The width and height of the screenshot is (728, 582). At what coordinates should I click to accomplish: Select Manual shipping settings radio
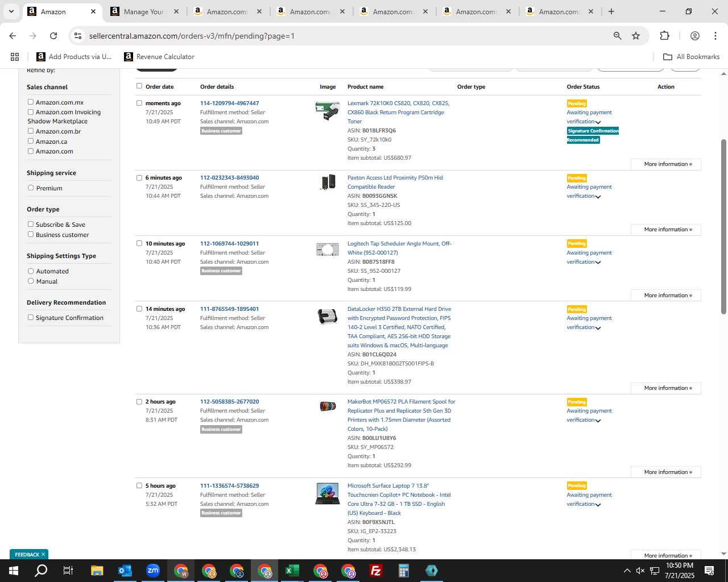pyautogui.click(x=31, y=281)
